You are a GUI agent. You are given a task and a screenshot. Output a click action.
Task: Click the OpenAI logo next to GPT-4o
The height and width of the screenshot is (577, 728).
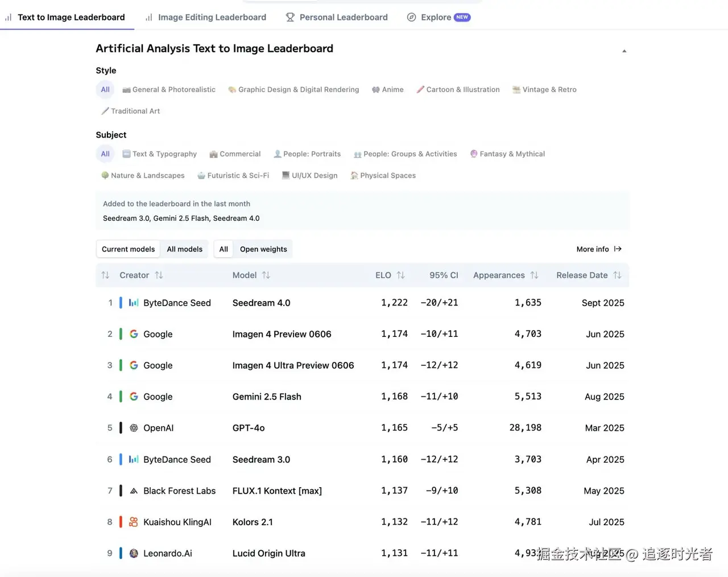(x=134, y=428)
